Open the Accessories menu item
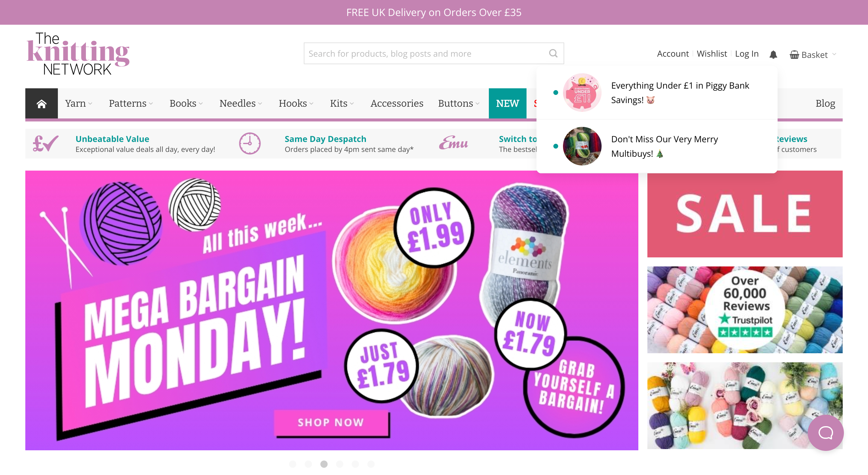 click(x=397, y=103)
